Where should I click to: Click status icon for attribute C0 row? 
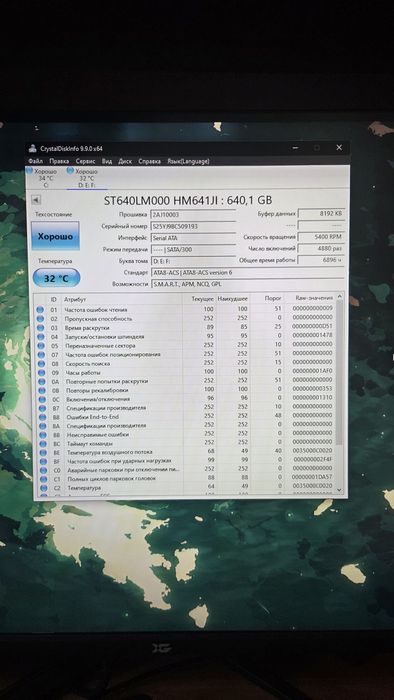tap(43, 470)
